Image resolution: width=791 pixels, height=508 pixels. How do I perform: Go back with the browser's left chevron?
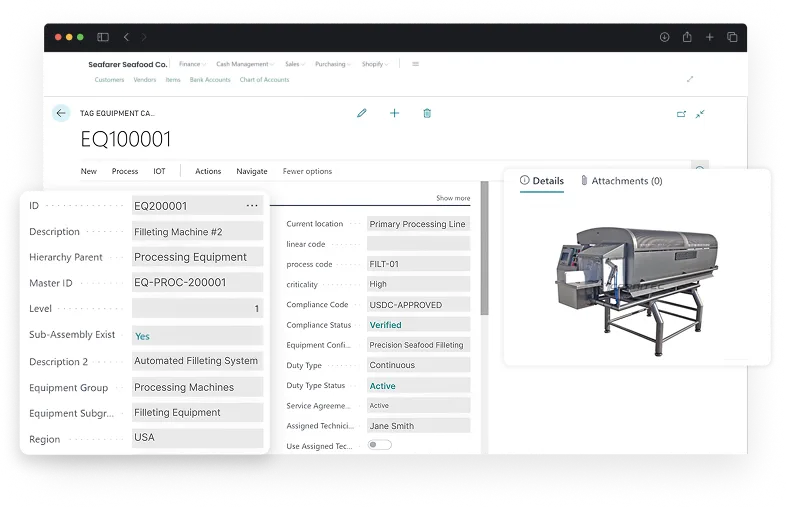pyautogui.click(x=126, y=37)
